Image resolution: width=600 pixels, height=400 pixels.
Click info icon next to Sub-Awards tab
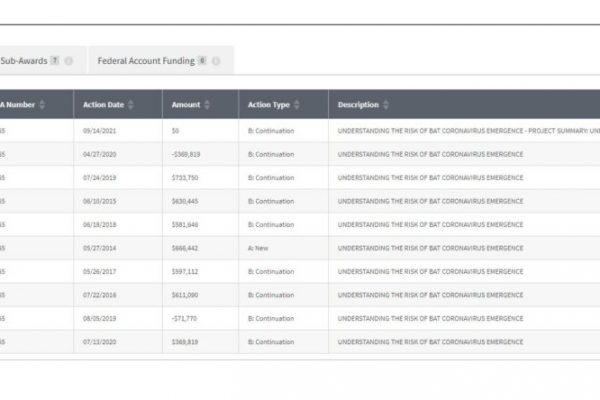coord(69,61)
